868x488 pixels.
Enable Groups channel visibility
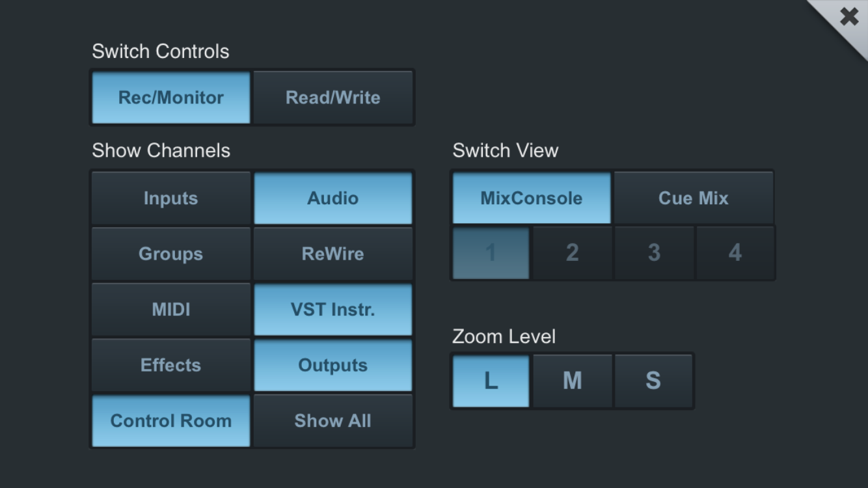(x=170, y=254)
